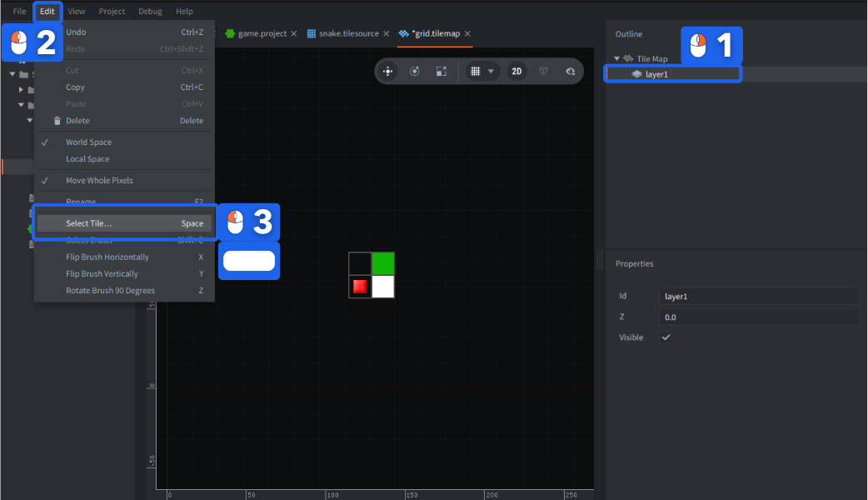Select the Scale tool in viewport toolbar
This screenshot has width=868, height=500.
point(441,72)
